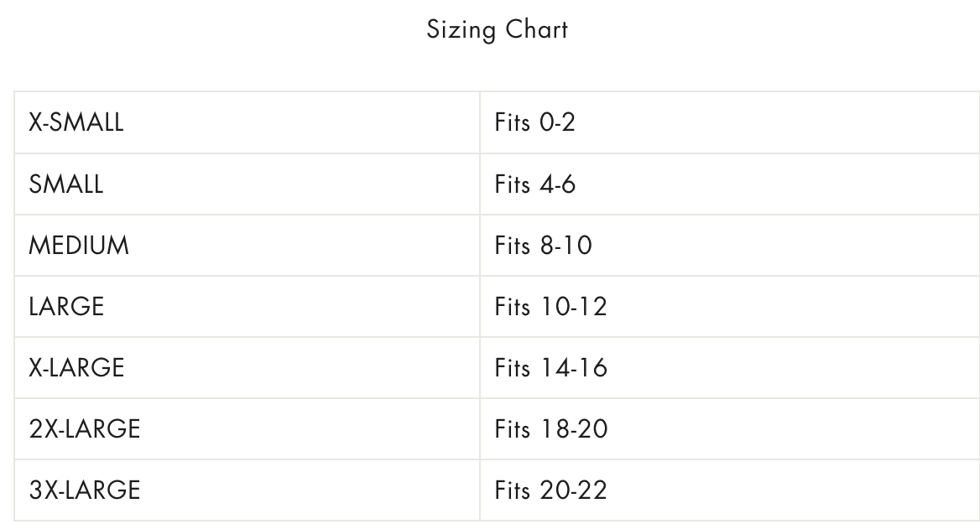Click the 3X-LARGE size label
The width and height of the screenshot is (980, 524).
click(84, 490)
